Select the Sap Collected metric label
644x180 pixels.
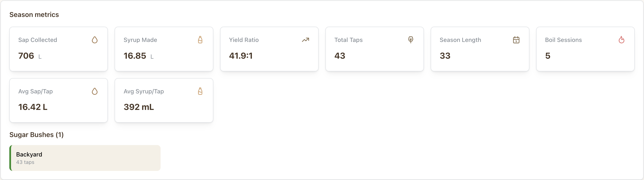[x=37, y=40]
